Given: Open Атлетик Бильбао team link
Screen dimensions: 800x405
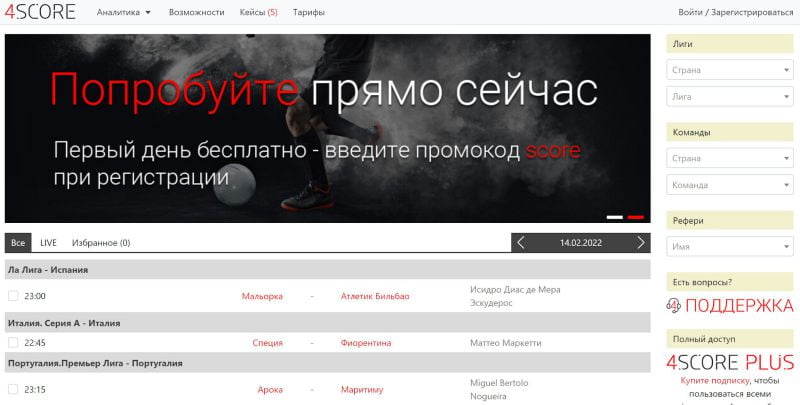Looking at the screenshot, I should [x=375, y=296].
